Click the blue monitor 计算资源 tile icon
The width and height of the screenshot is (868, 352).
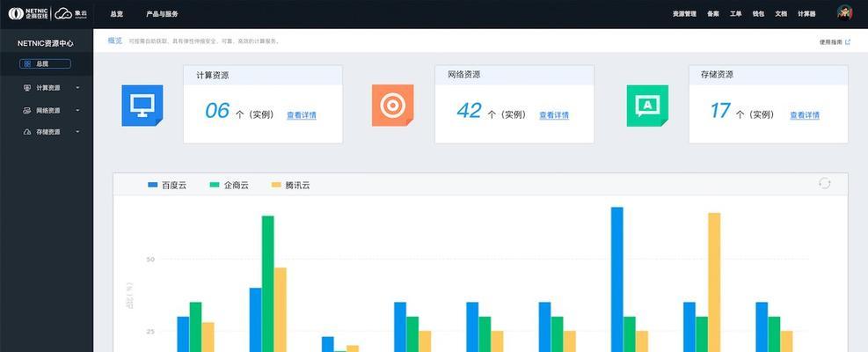point(142,106)
